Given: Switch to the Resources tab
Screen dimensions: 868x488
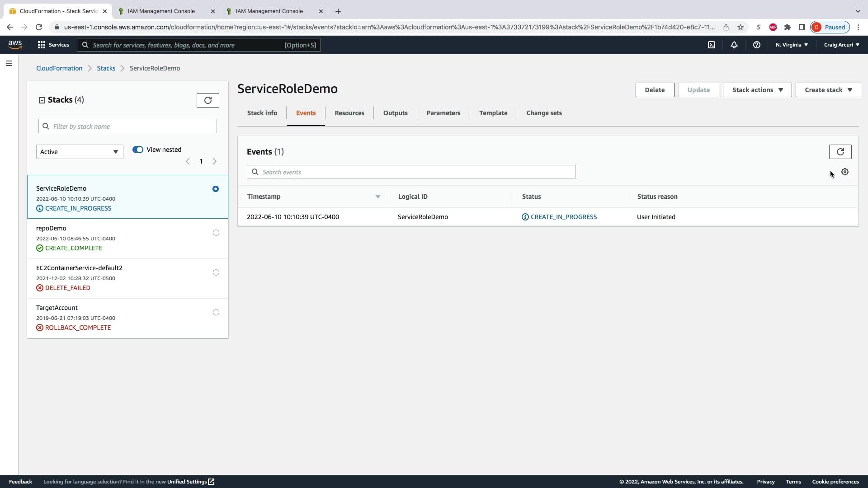Looking at the screenshot, I should coord(349,113).
